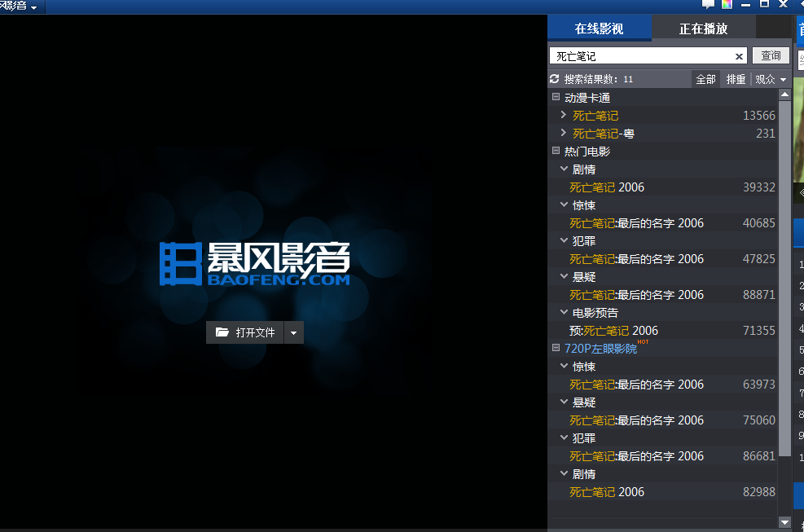Open the dropdown arrow beside 打开文件
This screenshot has width=804, height=532.
pyautogui.click(x=293, y=332)
